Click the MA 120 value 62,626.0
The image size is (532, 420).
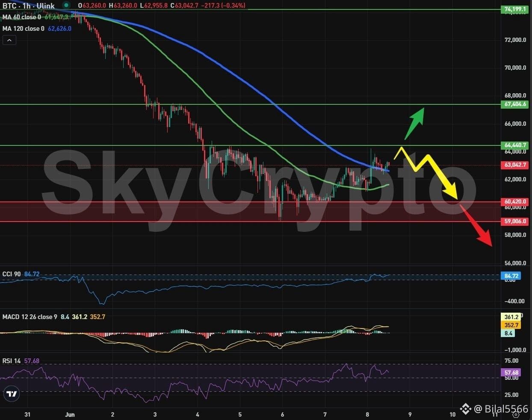tap(59, 29)
